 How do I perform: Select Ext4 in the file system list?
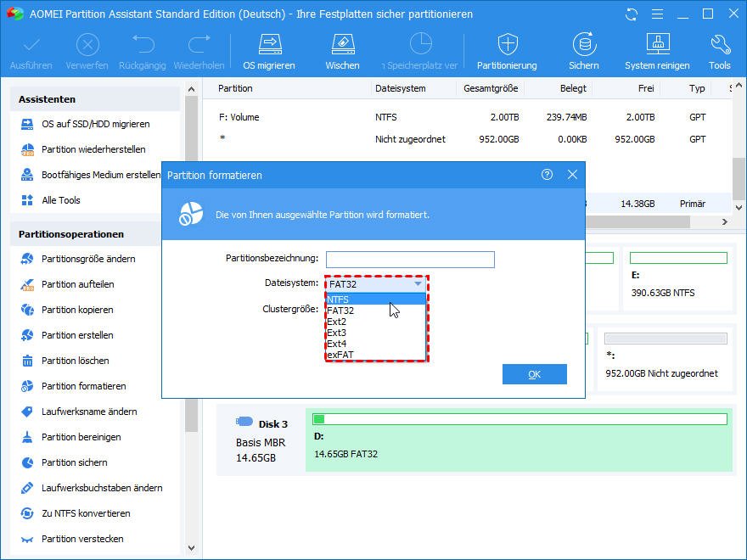[376, 344]
